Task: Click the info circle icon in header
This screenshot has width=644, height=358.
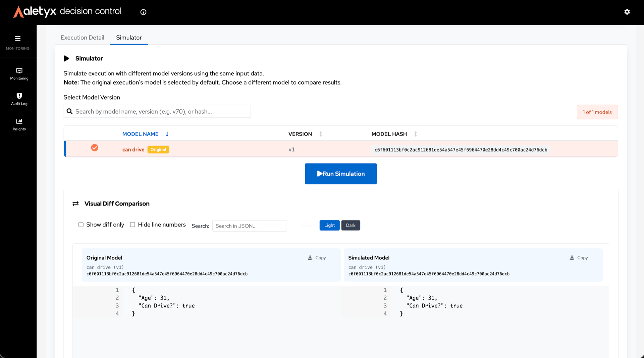Action: pos(143,12)
